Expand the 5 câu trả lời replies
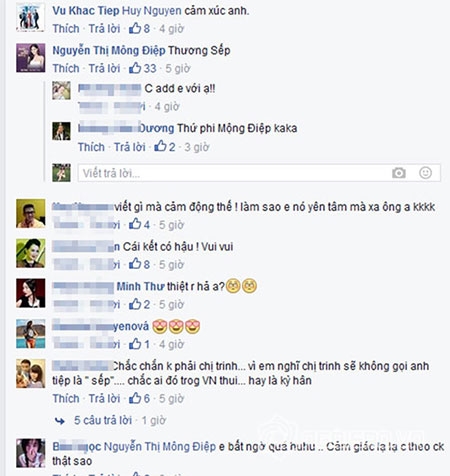The height and width of the screenshot is (476, 450). 103,420
